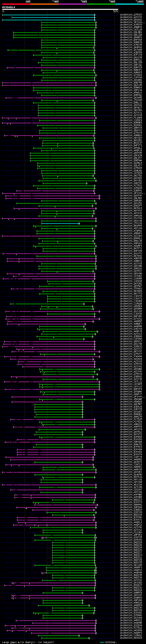Viewport: 146px width, 644px height.
Task: Select the UniRef100_P10708 label
Action: [x=131, y=218]
